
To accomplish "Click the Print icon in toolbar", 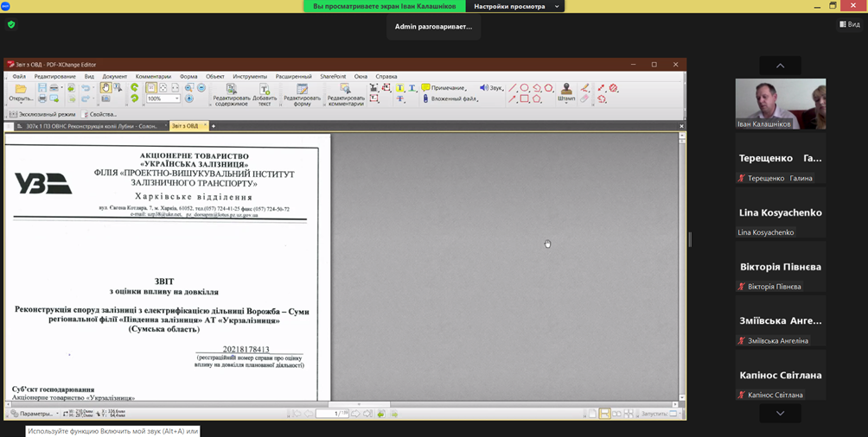I will click(x=42, y=98).
